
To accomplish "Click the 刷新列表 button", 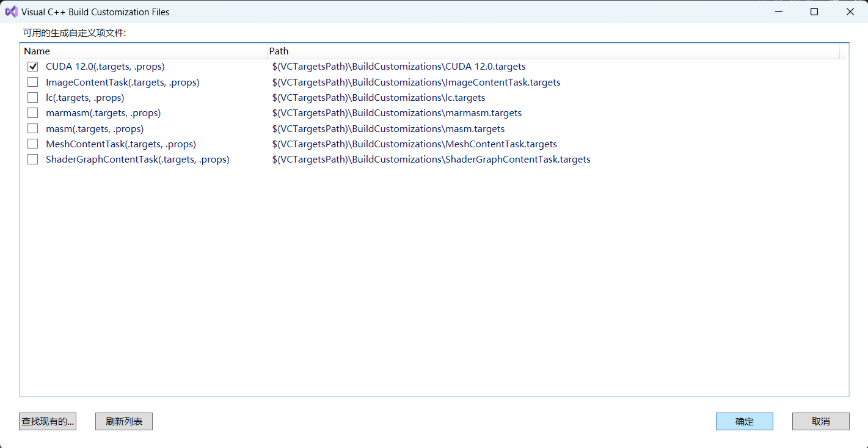I will coord(124,422).
